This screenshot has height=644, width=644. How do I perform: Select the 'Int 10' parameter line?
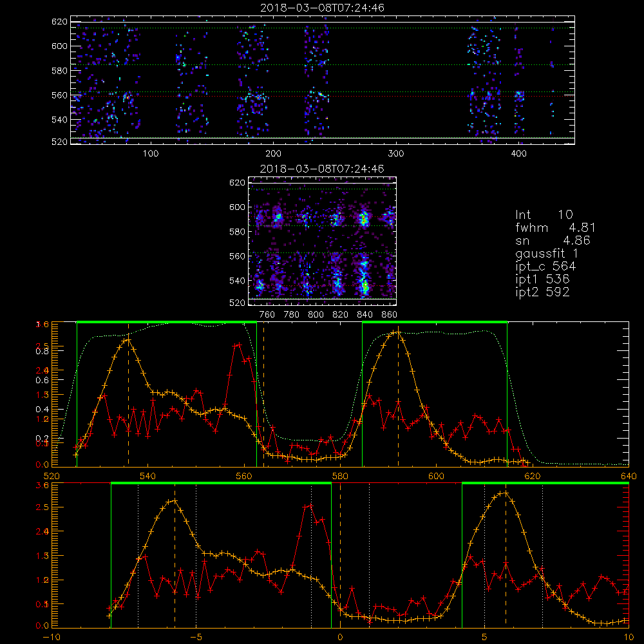(544, 214)
